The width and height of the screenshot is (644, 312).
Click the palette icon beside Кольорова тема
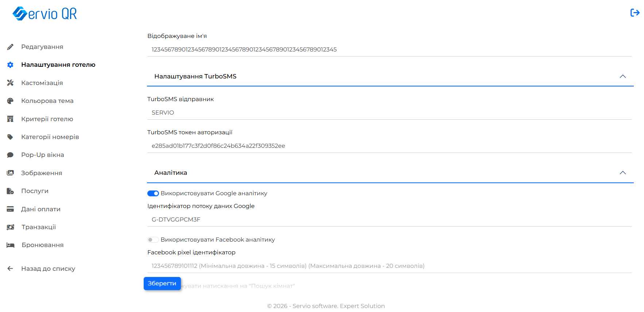[x=10, y=101]
